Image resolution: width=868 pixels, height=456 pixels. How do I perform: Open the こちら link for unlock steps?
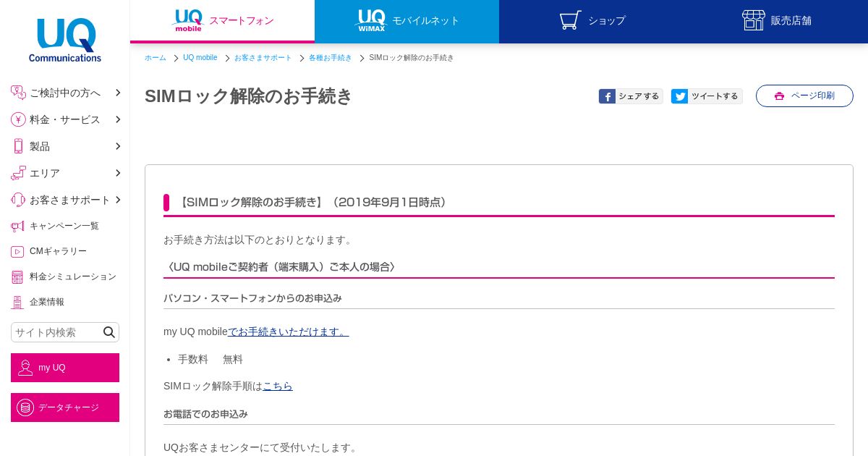pos(278,386)
